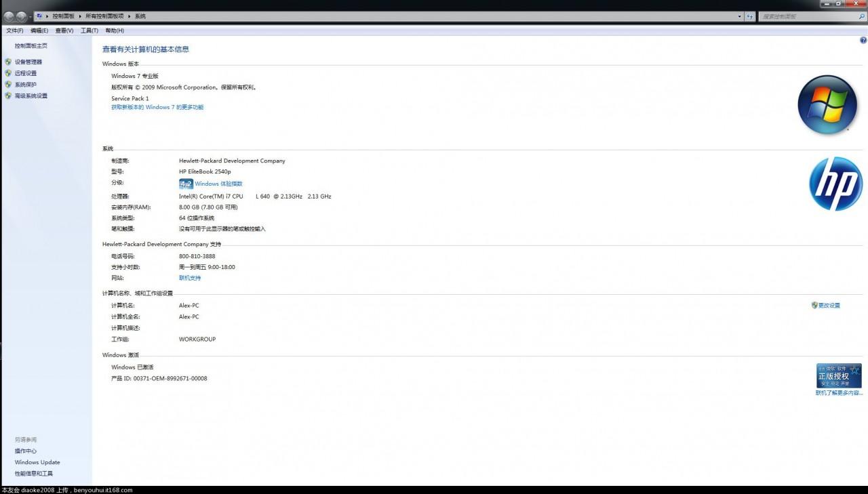The width and height of the screenshot is (868, 494).
Task: Open the 编辑(E) menu
Action: [x=39, y=30]
